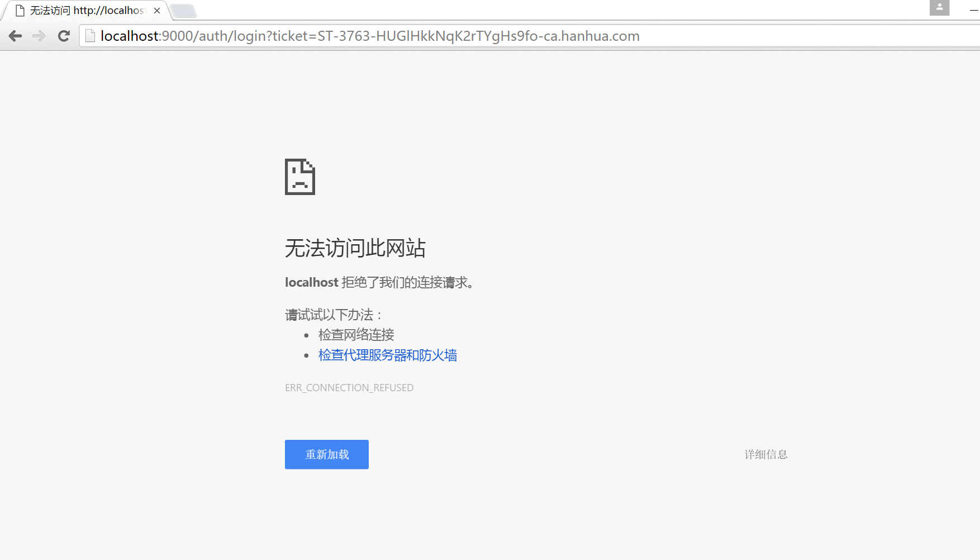Click the ERR_CONNECTION_REFUSED error text

tap(349, 387)
